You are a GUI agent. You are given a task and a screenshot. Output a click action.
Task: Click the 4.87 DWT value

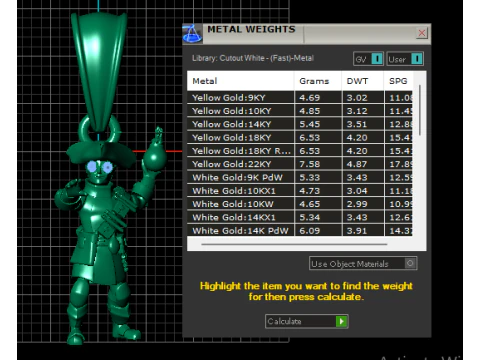(x=357, y=164)
